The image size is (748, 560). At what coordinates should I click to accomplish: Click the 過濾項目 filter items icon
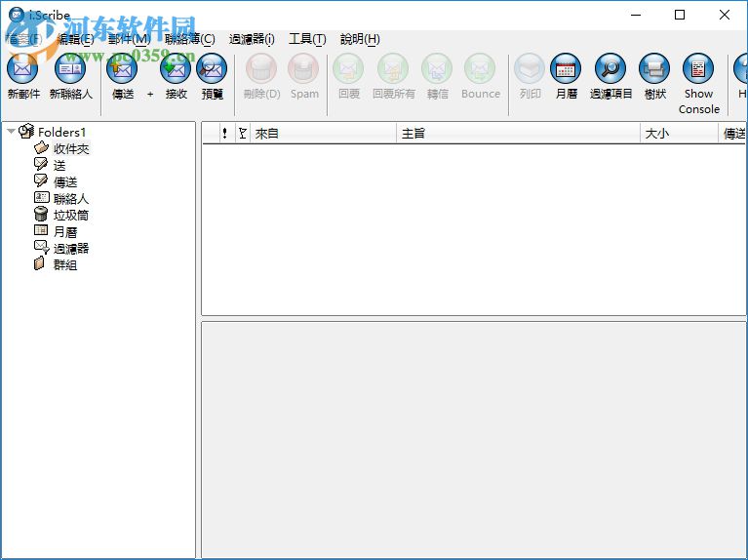(610, 69)
